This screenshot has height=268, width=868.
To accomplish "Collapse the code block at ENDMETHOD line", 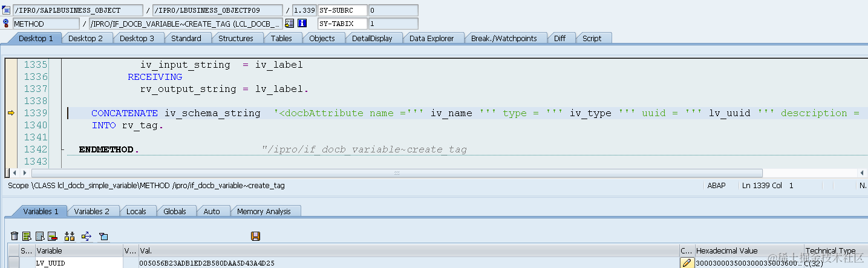I will [x=62, y=149].
